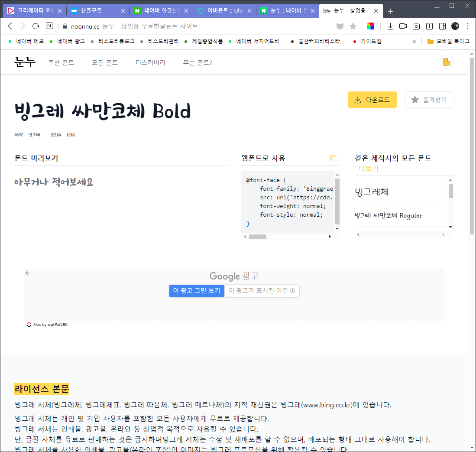
Task: Switch to the 어비폰트 tab
Action: 225,11
